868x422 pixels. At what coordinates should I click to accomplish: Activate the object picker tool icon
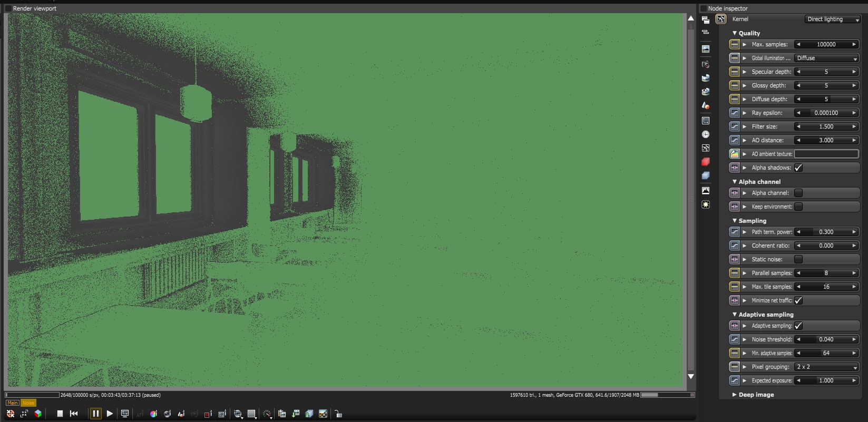pyautogui.click(x=181, y=414)
